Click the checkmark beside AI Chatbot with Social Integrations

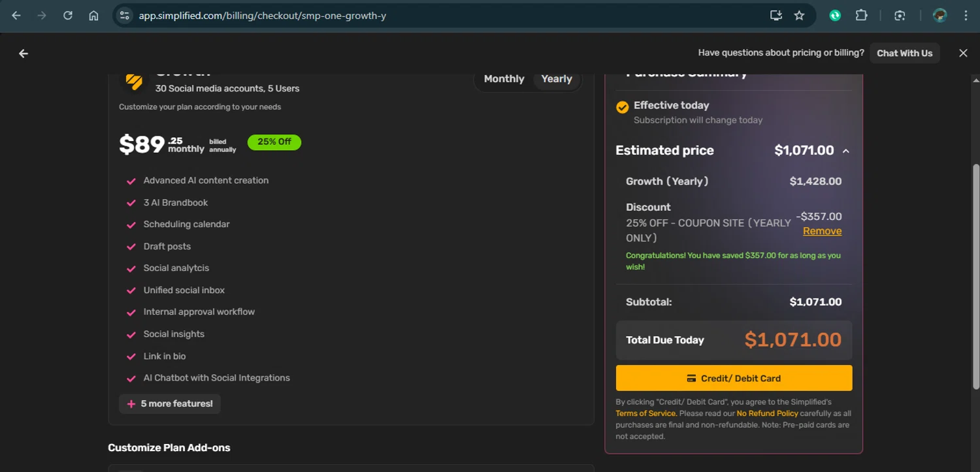tap(131, 378)
